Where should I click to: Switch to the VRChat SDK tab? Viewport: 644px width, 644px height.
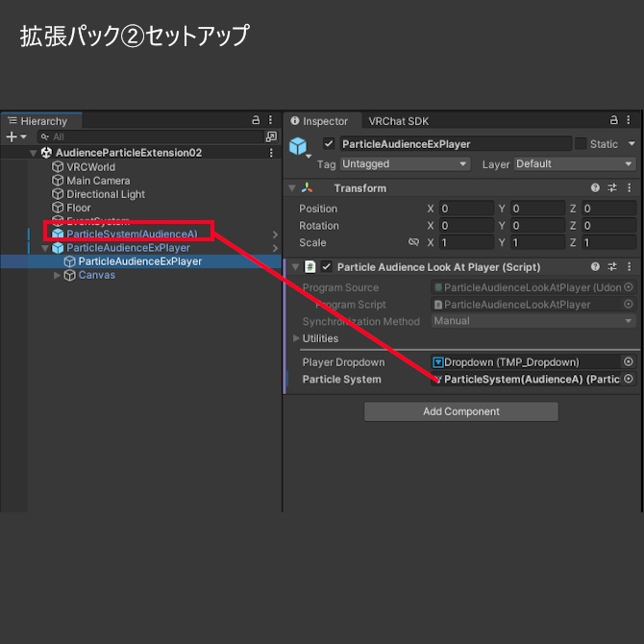click(398, 121)
